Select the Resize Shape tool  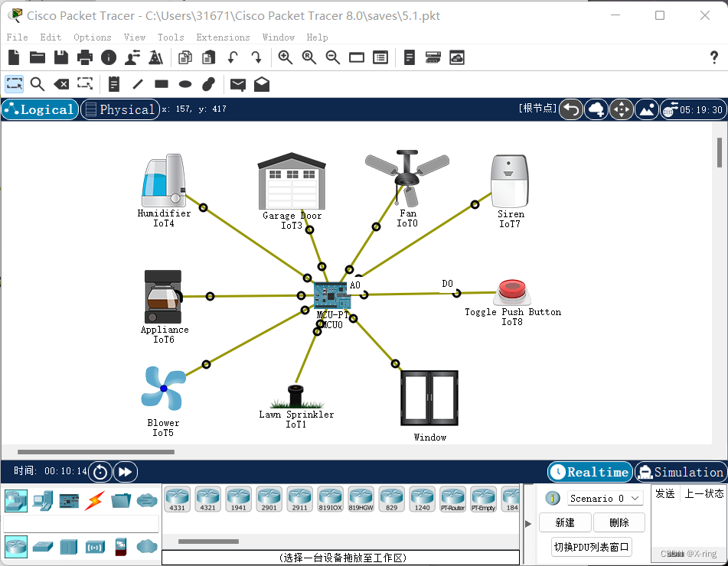pos(85,84)
